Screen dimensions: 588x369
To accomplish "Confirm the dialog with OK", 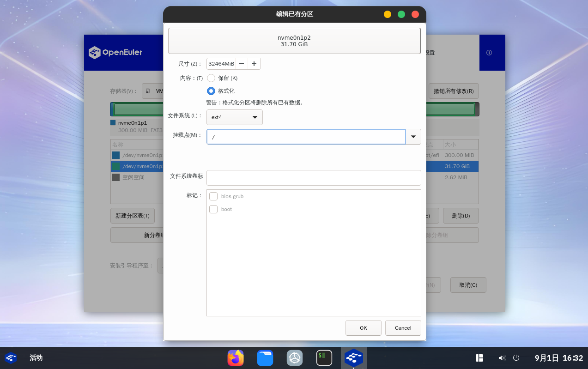I will (x=364, y=328).
